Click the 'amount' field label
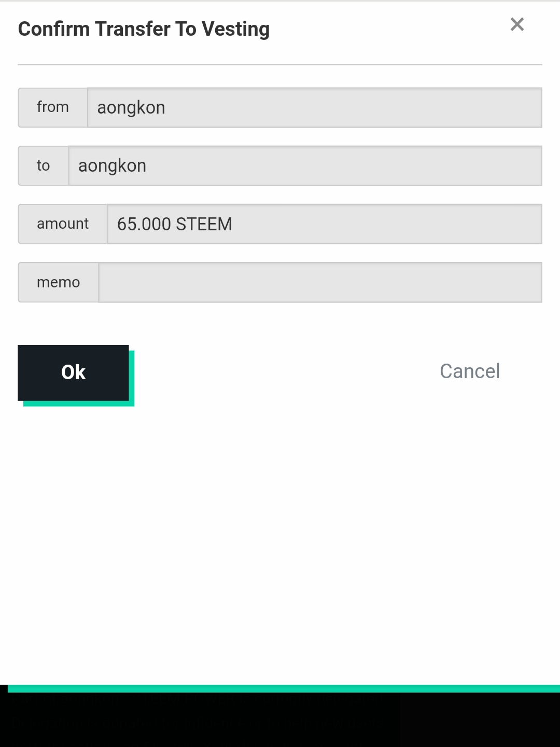The height and width of the screenshot is (747, 560). pyautogui.click(x=63, y=224)
